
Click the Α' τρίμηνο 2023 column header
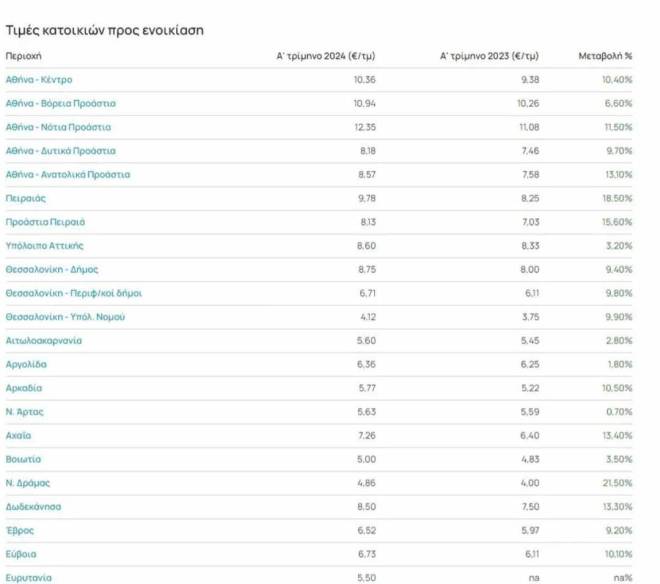tap(490, 56)
